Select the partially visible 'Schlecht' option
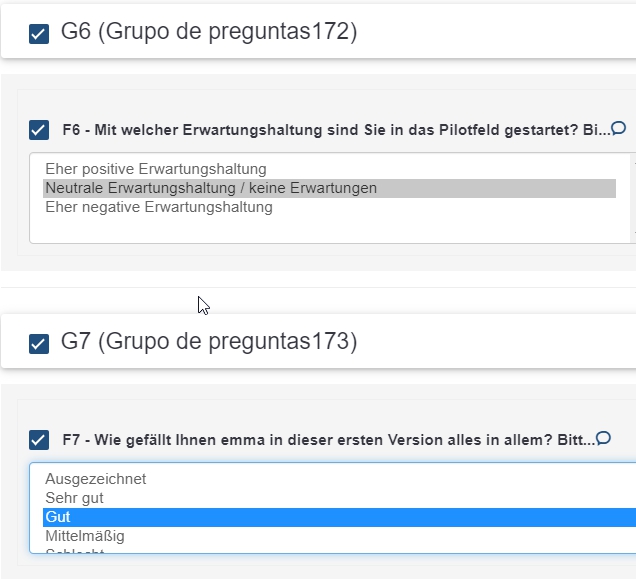 [x=75, y=550]
